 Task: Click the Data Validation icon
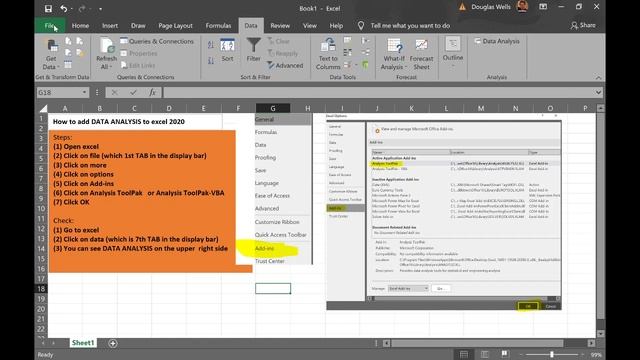click(x=348, y=64)
